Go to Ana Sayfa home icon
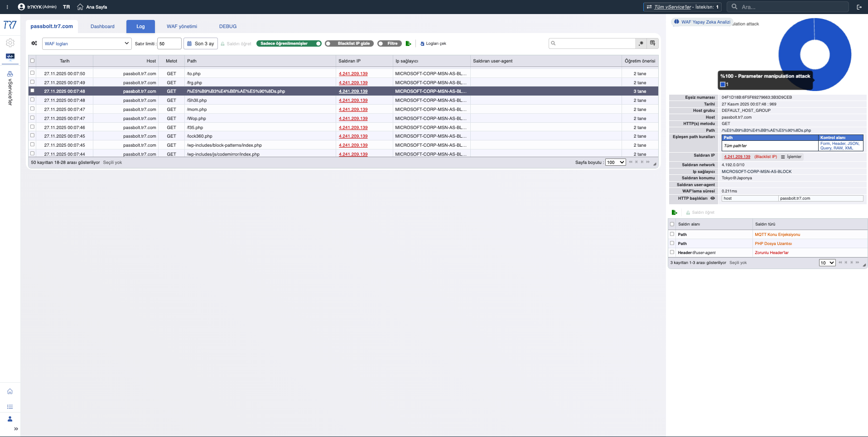 pos(80,7)
